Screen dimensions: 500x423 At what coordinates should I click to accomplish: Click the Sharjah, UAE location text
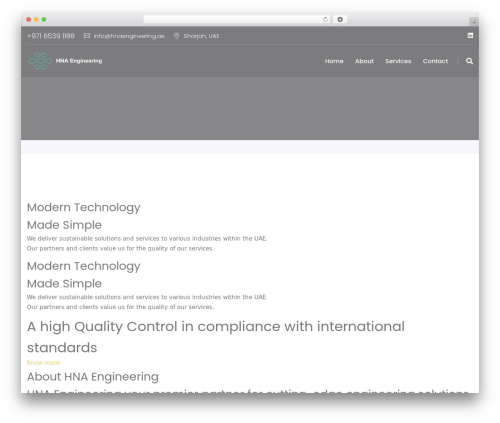[x=201, y=36]
